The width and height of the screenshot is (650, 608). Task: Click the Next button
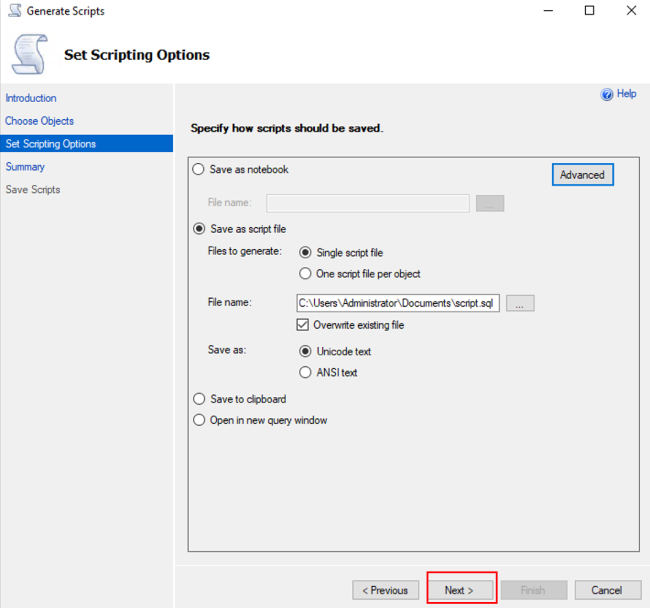pyautogui.click(x=460, y=590)
